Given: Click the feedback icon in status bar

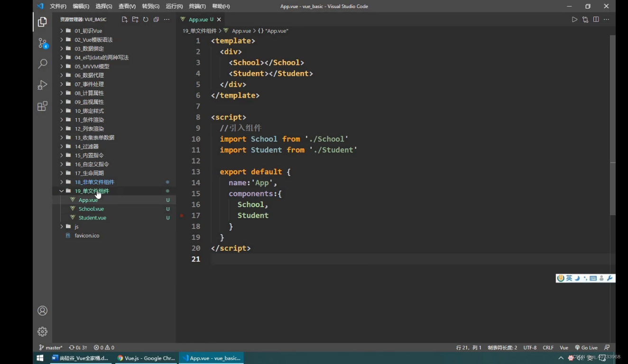Looking at the screenshot, I should coord(607,347).
